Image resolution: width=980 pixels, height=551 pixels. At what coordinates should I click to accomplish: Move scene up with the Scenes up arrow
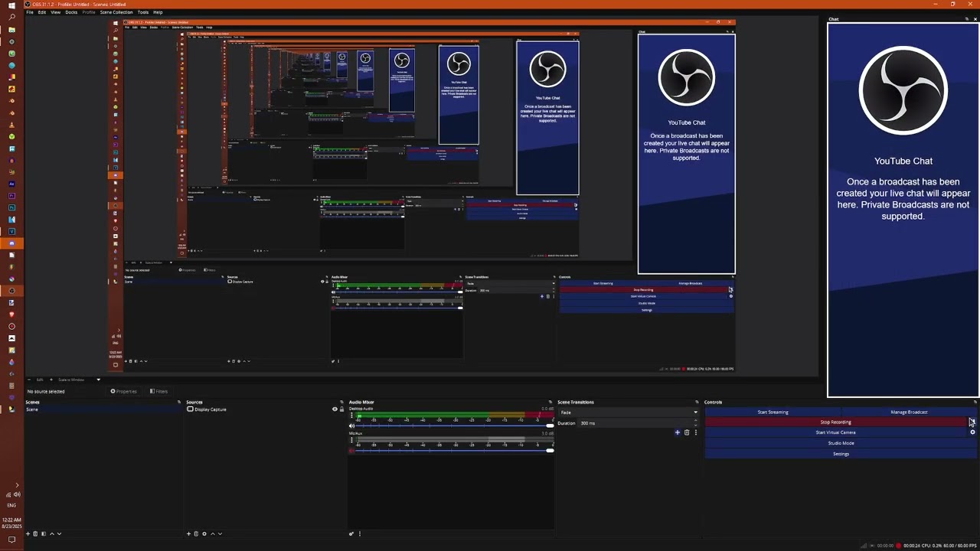pyautogui.click(x=52, y=533)
